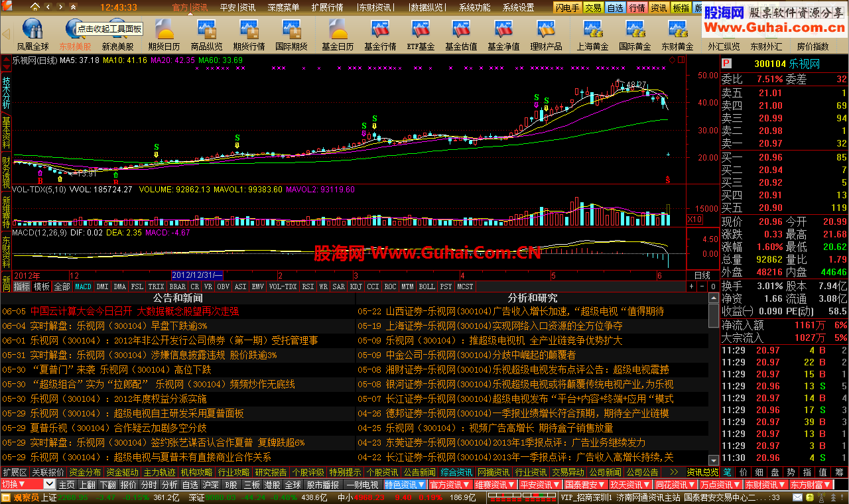Go to home via house icon
Image resolution: width=849 pixels, height=504 pixels.
point(34,7)
